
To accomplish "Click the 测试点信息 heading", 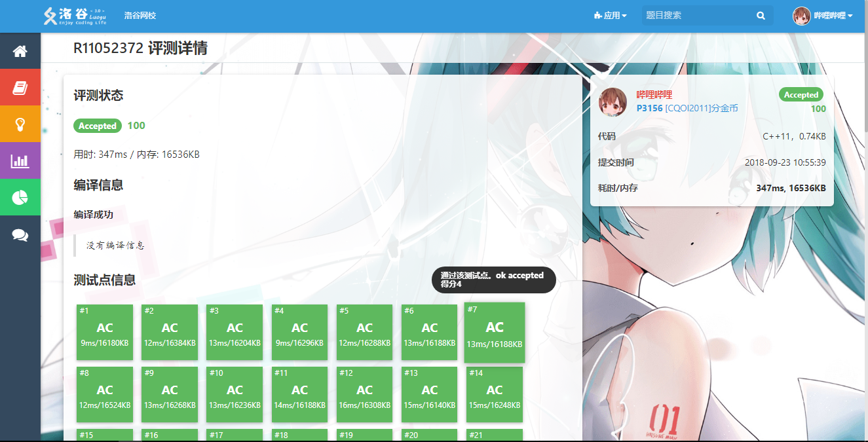I will (x=105, y=280).
